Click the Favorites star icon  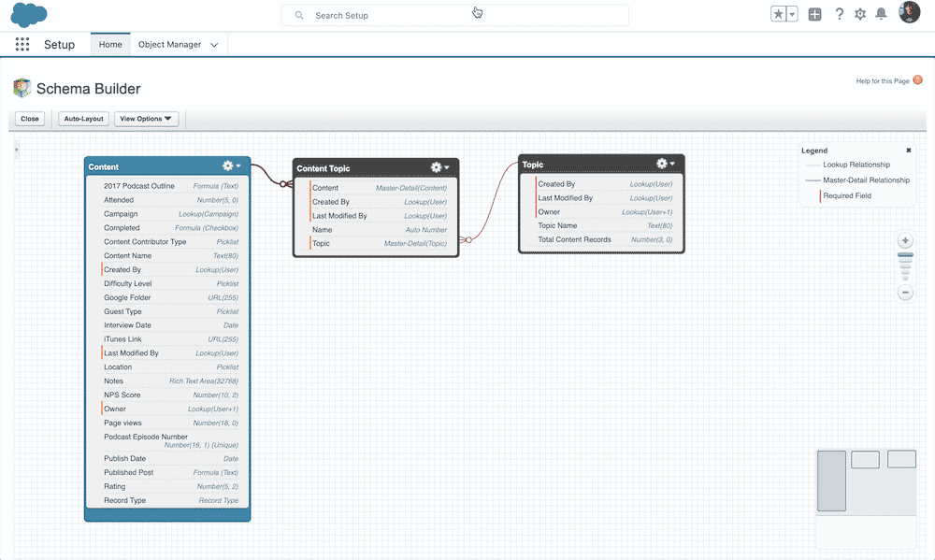[x=778, y=14]
